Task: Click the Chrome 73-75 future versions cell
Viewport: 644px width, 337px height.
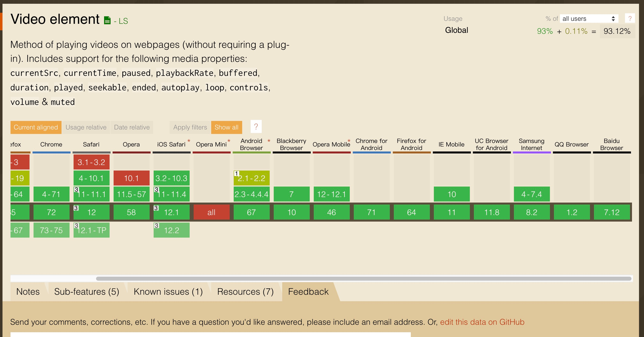Action: coord(52,230)
